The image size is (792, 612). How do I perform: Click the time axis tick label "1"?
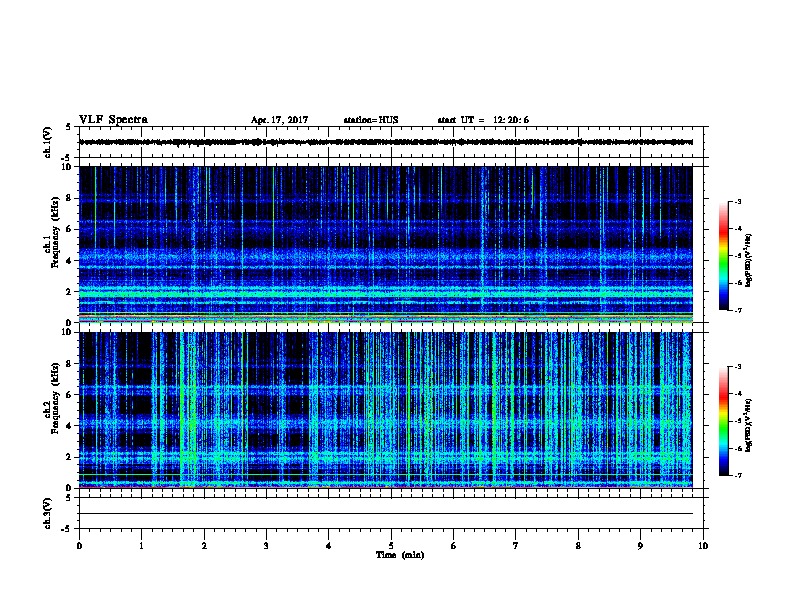tap(141, 546)
